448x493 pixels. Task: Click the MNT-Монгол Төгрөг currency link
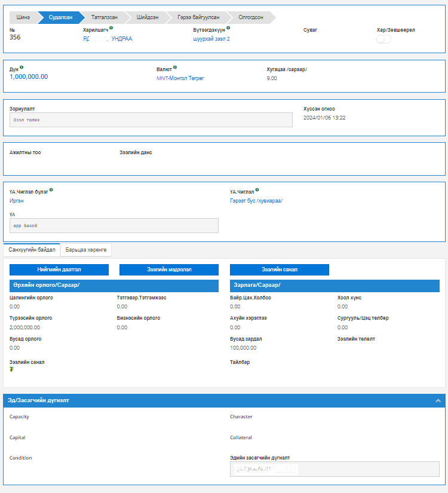click(180, 78)
